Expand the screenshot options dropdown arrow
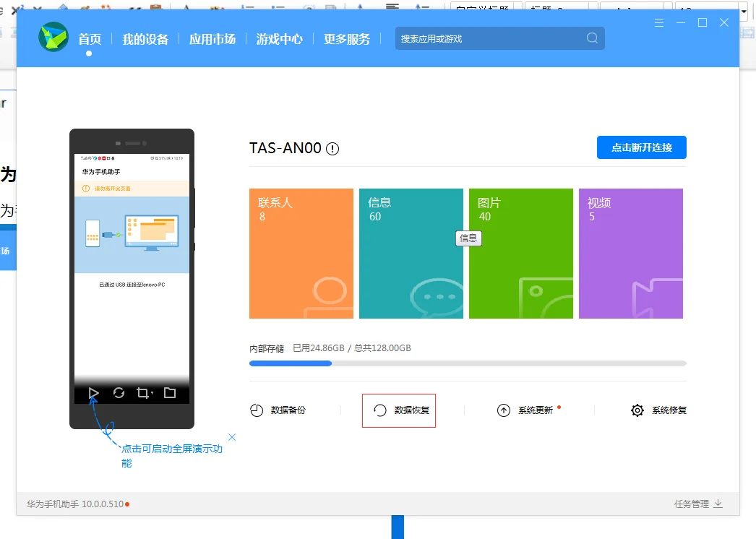Screen dimensions: 756x539 pyautogui.click(x=153, y=394)
